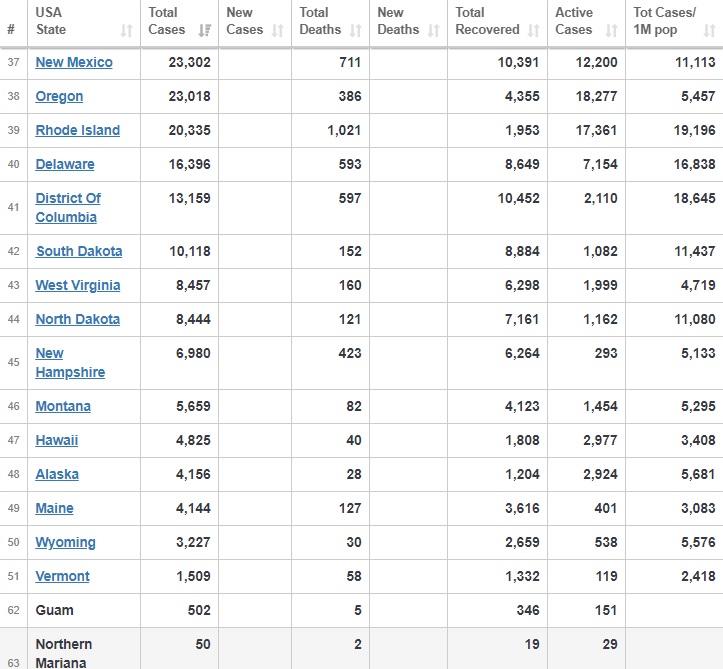The width and height of the screenshot is (723, 669).
Task: Open the South Dakota link
Action: [79, 251]
